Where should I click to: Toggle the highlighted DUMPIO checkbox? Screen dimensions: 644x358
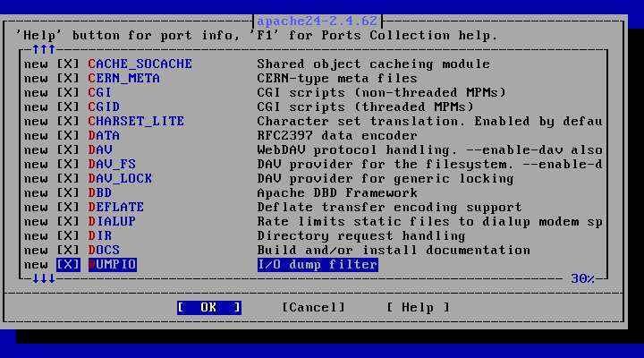(x=68, y=265)
